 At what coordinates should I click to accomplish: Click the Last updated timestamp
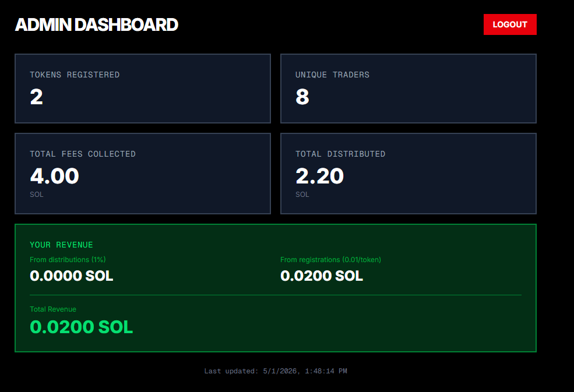pos(276,371)
